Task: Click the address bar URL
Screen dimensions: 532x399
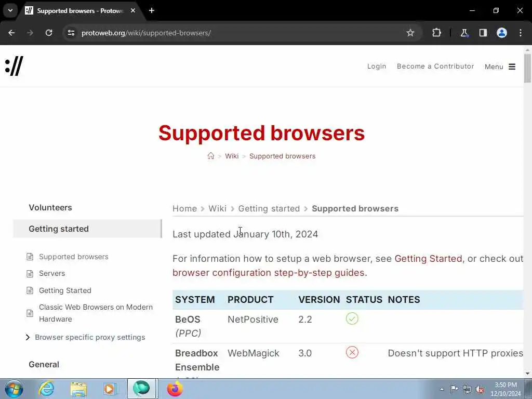Action: click(x=146, y=33)
